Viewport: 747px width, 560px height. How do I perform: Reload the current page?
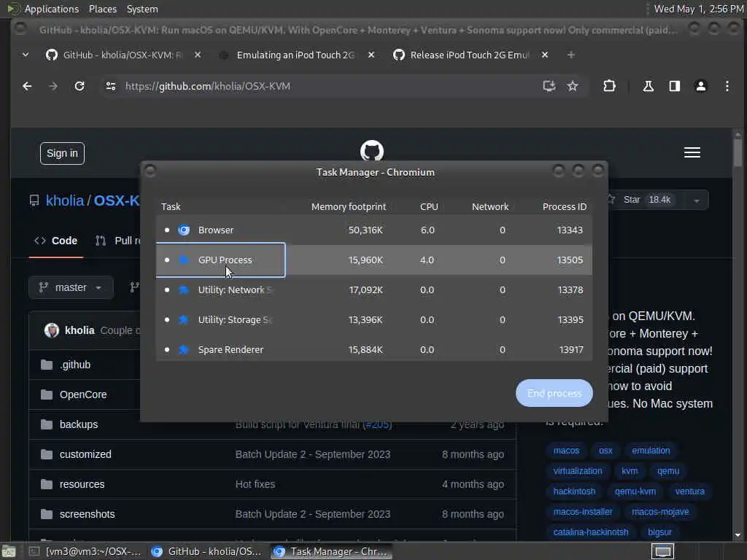pos(80,86)
